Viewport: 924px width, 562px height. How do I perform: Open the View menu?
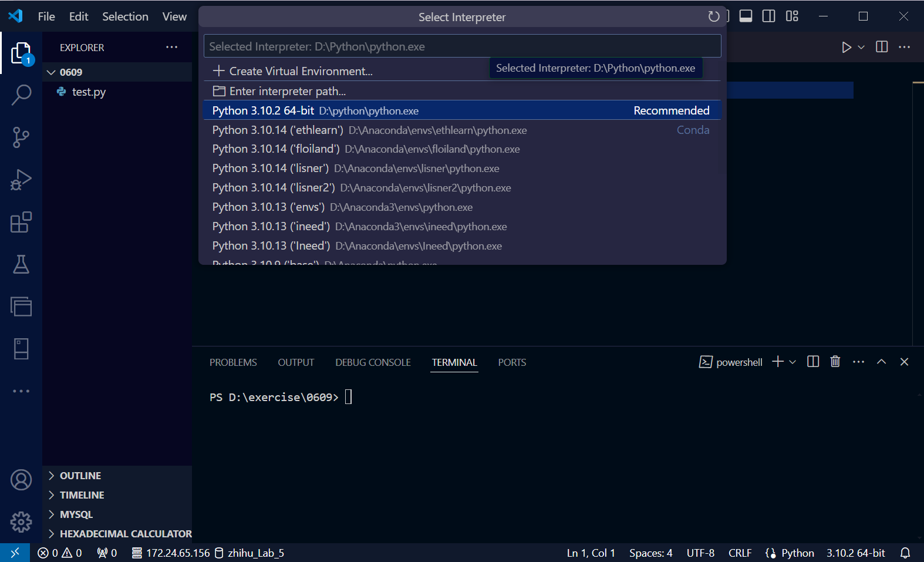coord(174,16)
